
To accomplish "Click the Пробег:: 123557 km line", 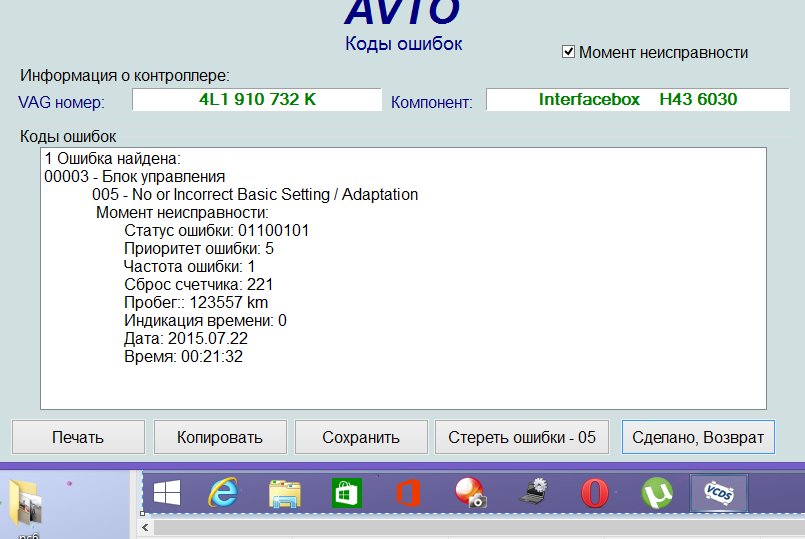I will [x=196, y=302].
